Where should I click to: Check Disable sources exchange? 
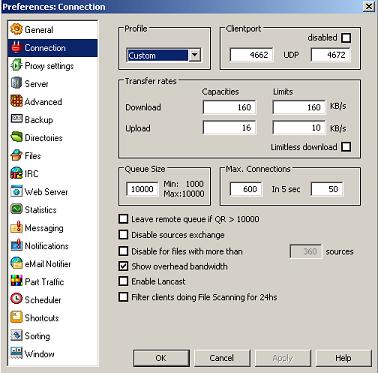[x=123, y=235]
